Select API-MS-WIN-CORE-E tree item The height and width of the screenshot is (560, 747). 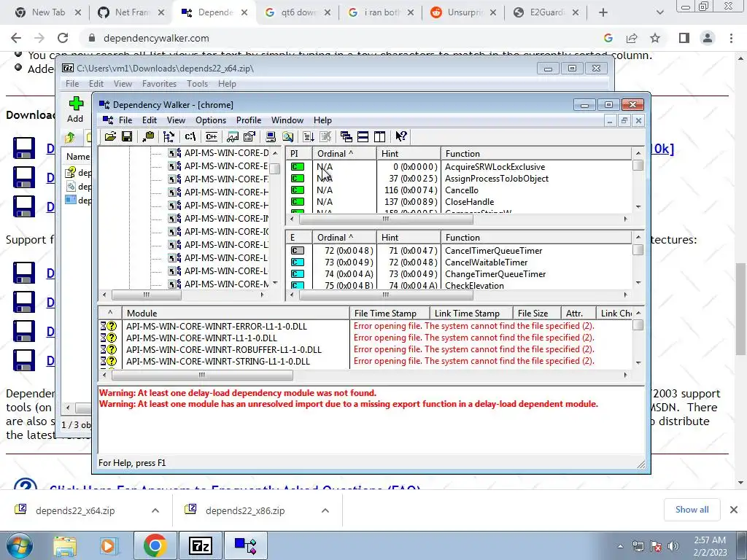pyautogui.click(x=218, y=166)
